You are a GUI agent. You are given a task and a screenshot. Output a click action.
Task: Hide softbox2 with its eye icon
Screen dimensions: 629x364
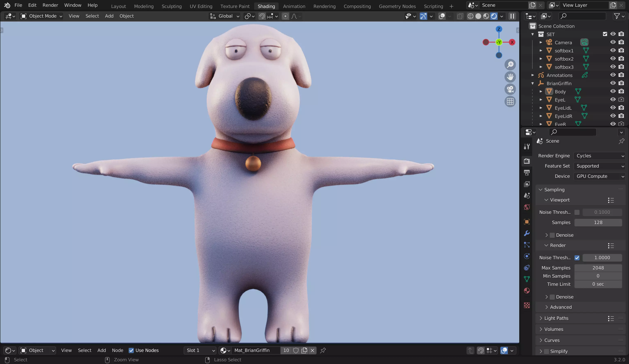[613, 59]
